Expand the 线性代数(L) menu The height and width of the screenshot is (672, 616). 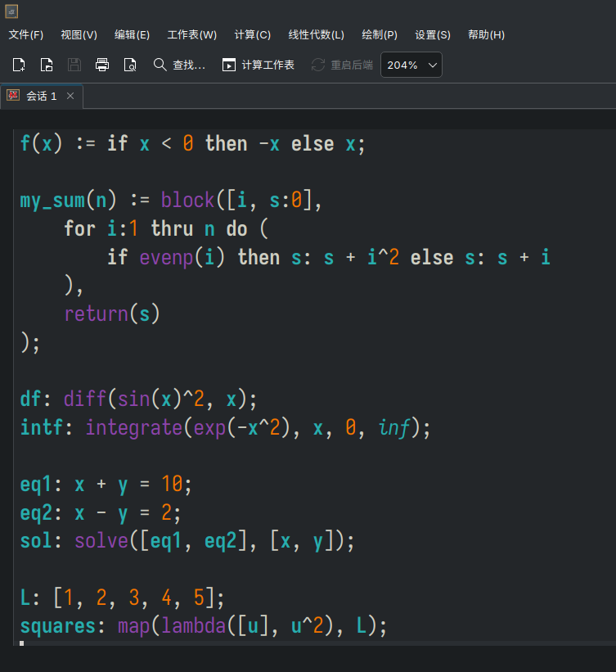pyautogui.click(x=316, y=34)
